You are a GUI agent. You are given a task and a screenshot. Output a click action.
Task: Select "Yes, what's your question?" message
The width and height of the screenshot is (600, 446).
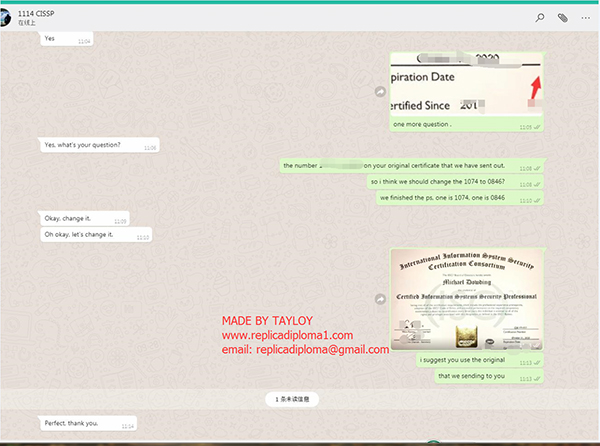(x=100, y=145)
